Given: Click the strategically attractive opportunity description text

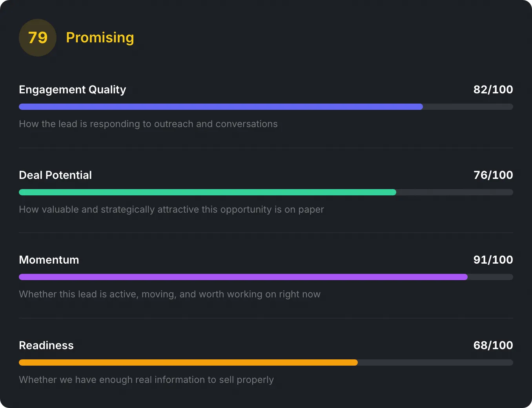Looking at the screenshot, I should (171, 209).
